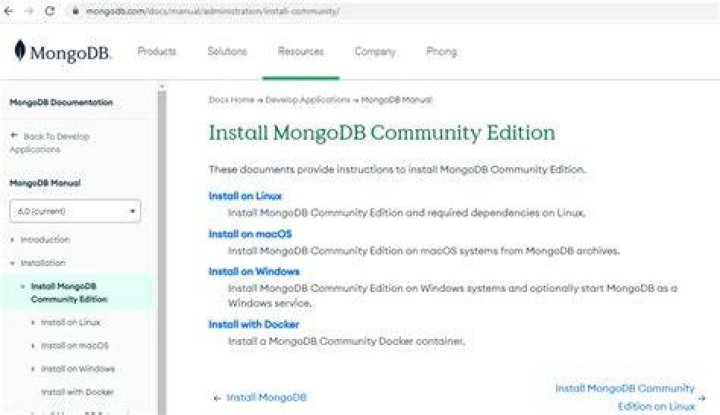The width and height of the screenshot is (720, 415).
Task: Reload the page with refresh icon
Action: pos(50,11)
